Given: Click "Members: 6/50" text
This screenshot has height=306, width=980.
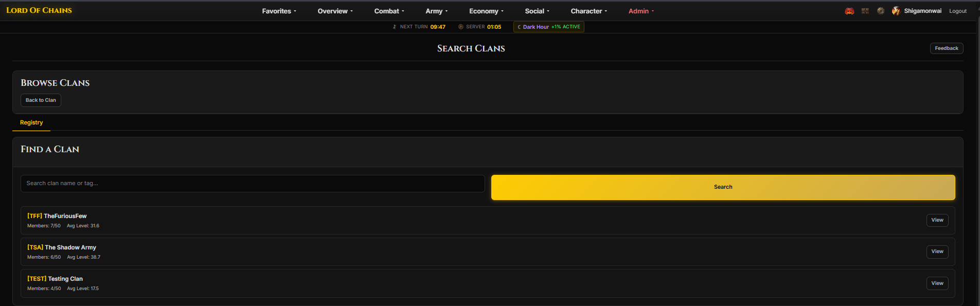Looking at the screenshot, I should click(44, 257).
